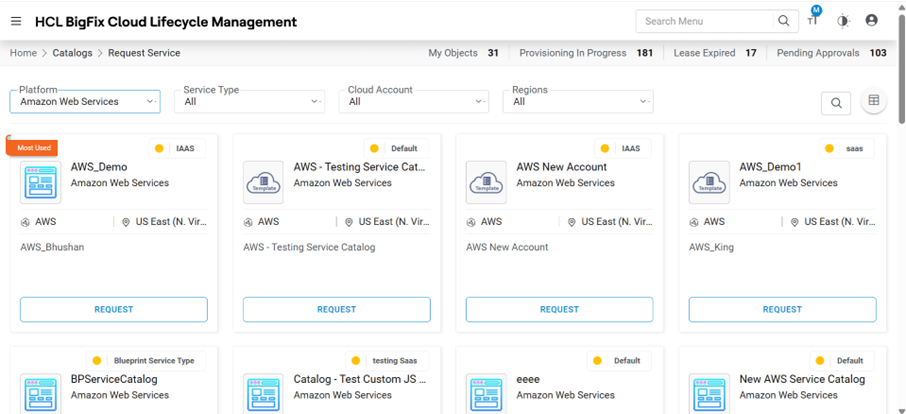Open the Regions dropdown
Image resolution: width=906 pixels, height=414 pixels.
(x=581, y=101)
